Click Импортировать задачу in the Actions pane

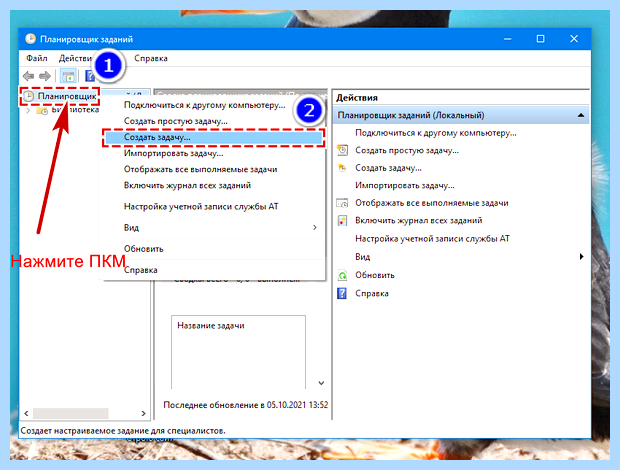405,185
